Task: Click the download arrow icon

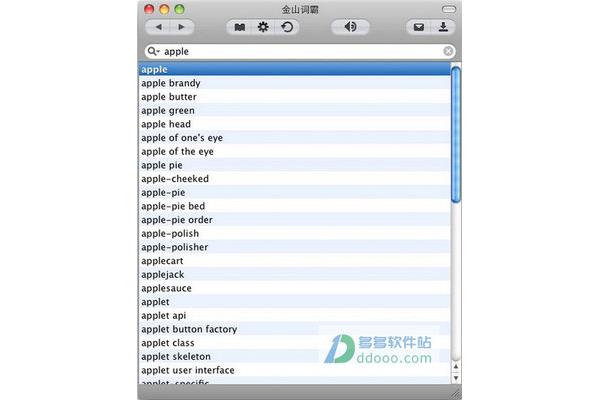Action: 443,27
